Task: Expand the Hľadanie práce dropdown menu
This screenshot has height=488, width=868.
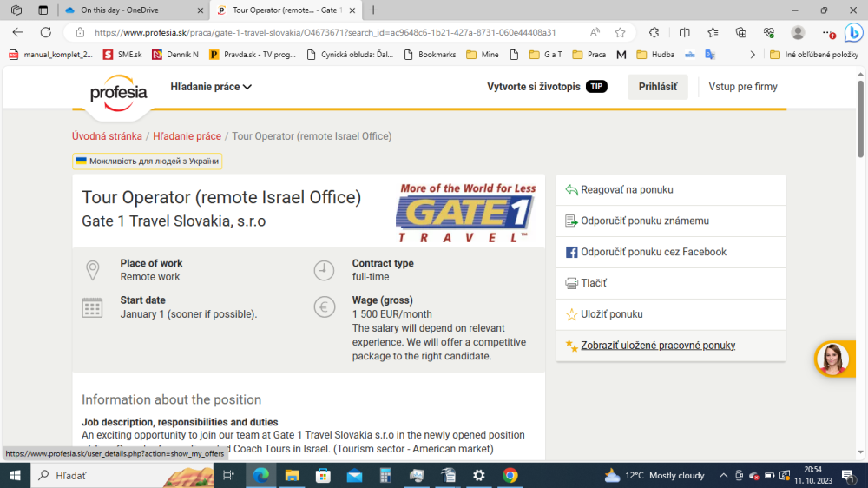Action: pos(211,87)
